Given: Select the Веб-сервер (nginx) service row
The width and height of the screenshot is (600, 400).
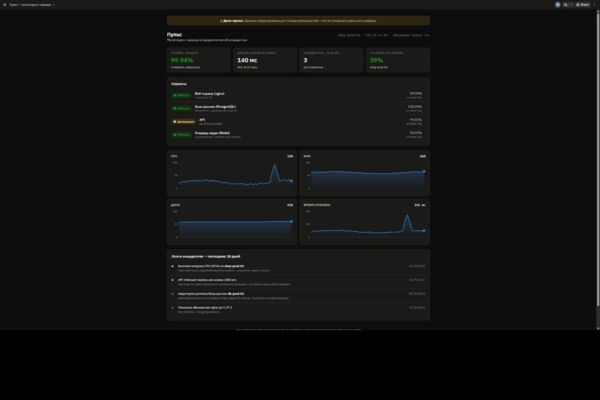Looking at the screenshot, I should (x=298, y=95).
